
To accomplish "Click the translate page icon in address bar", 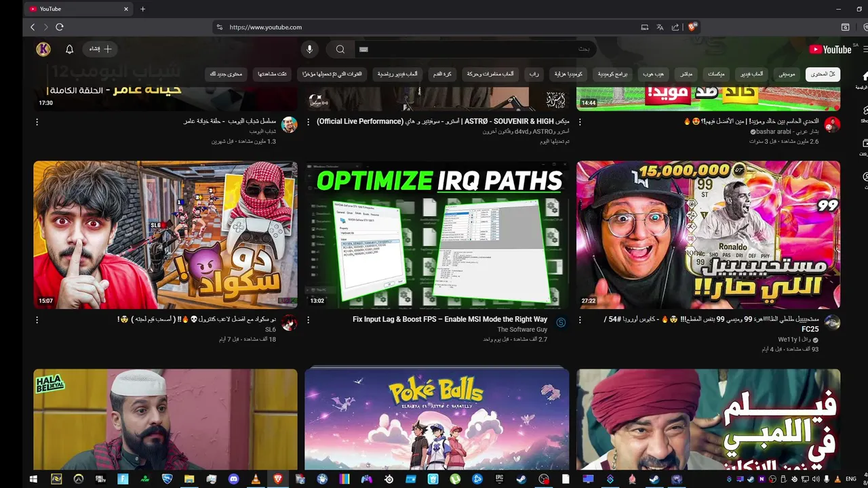I will (x=660, y=27).
